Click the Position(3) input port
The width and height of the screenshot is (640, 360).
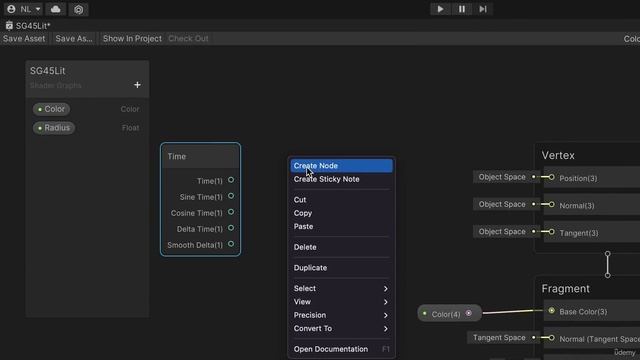(x=551, y=177)
